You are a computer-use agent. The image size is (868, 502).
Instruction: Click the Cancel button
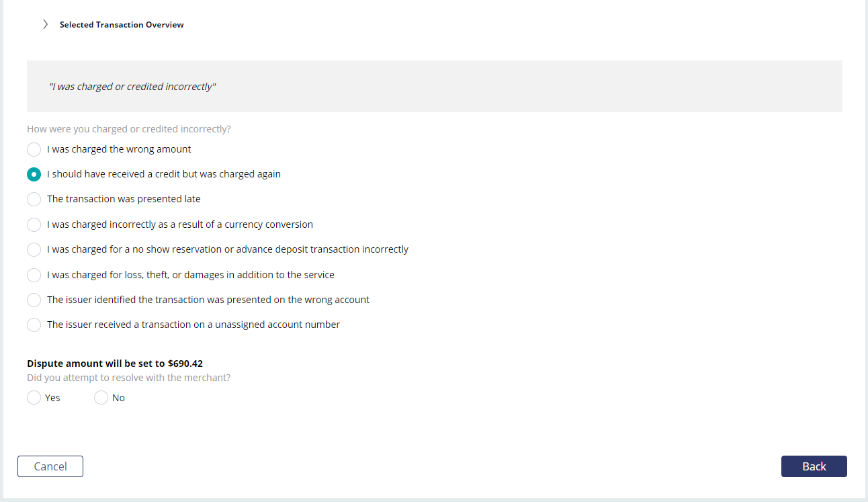pyautogui.click(x=50, y=466)
